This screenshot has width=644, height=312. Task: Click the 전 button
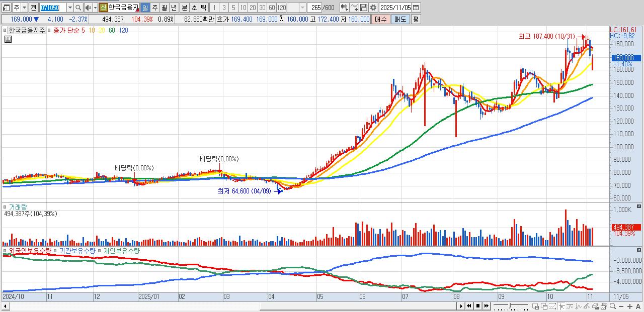coord(33,8)
